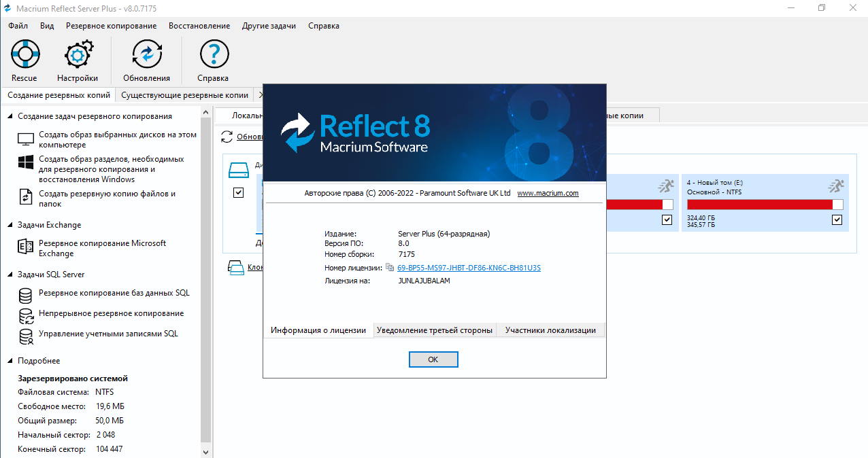The height and width of the screenshot is (458, 868).
Task: Switch to the Создание резервных копий tab
Action: (x=59, y=95)
